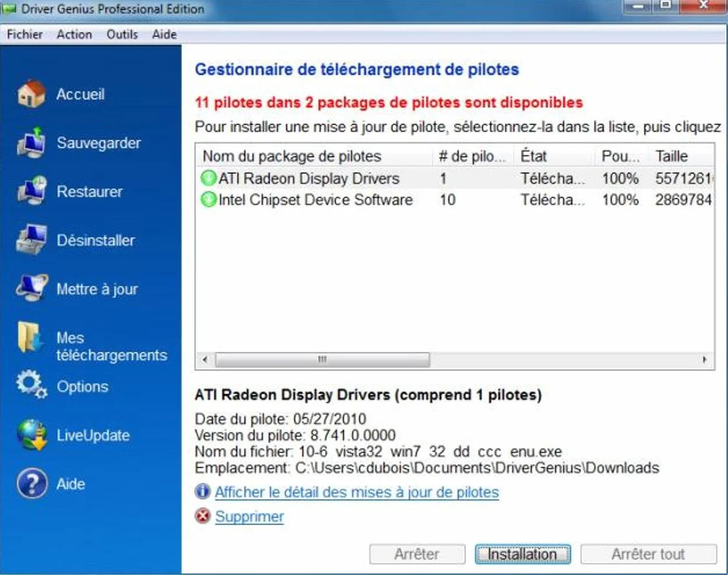
Task: Select the Intel Chipset Device Software row
Action: point(455,200)
